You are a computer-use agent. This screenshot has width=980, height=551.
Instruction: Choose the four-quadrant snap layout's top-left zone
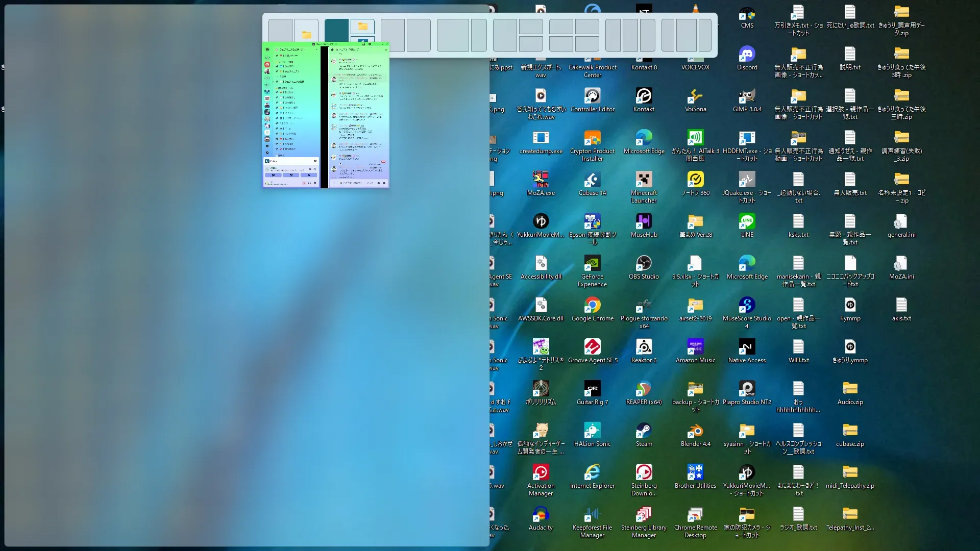click(x=560, y=27)
